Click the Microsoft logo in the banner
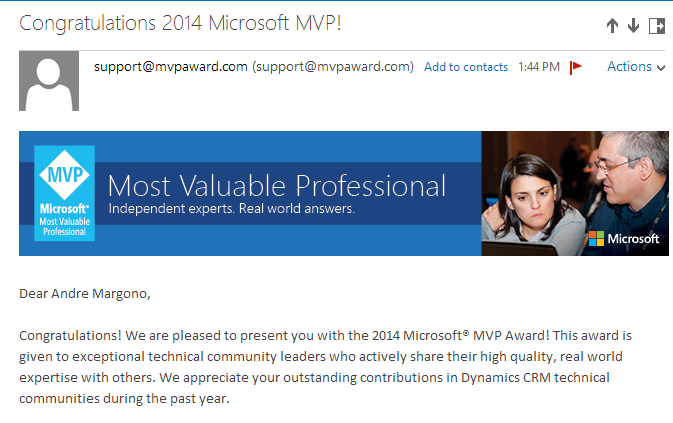This screenshot has height=423, width=673. (623, 239)
